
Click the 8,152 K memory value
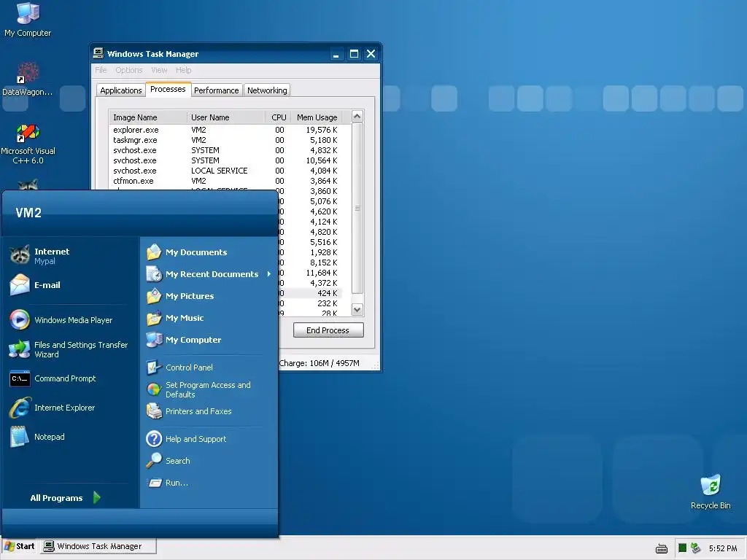pos(323,262)
